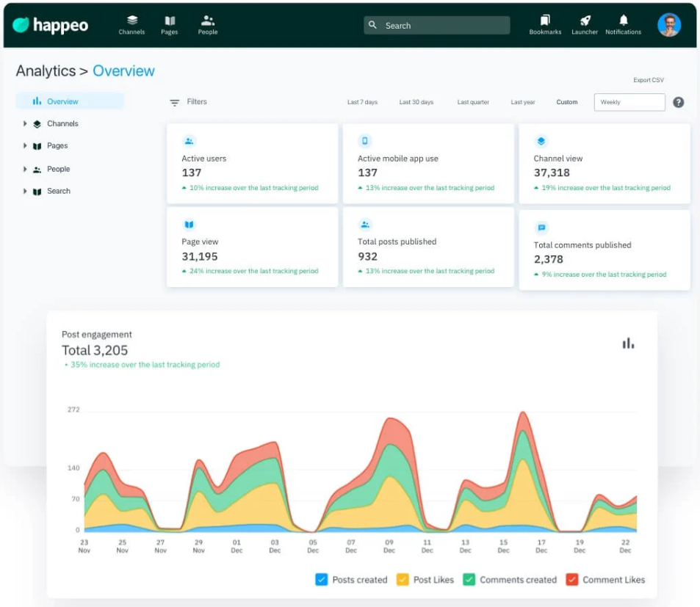This screenshot has height=607, width=700.
Task: Expand the Channels tree item in sidebar
Action: 25,123
